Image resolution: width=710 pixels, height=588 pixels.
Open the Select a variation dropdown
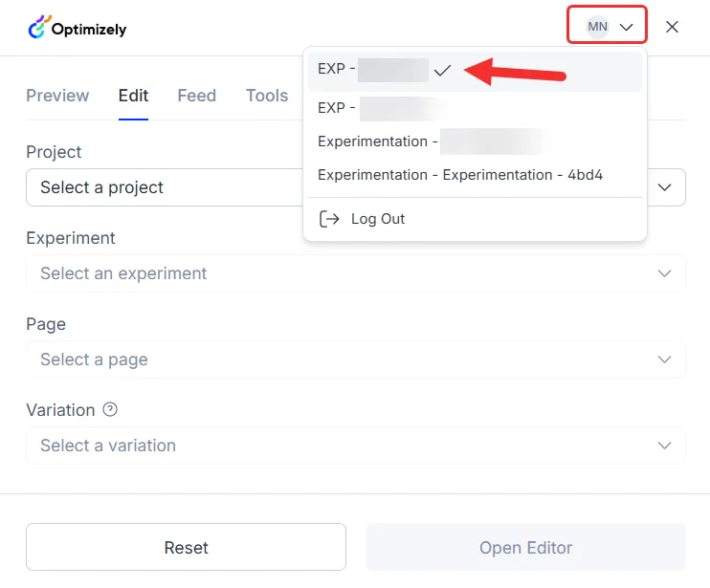coord(356,446)
